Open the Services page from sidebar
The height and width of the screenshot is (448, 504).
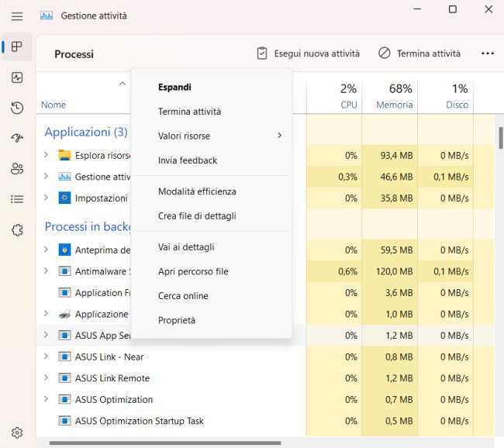(x=17, y=229)
